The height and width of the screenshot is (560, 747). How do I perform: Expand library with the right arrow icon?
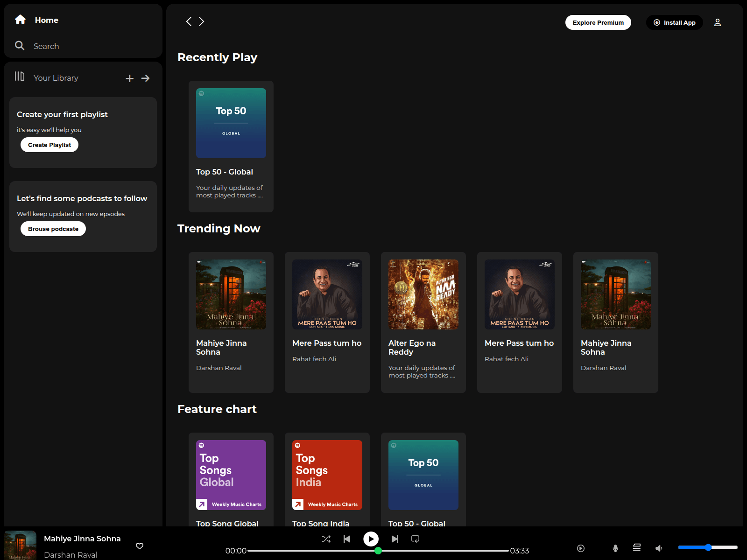(x=146, y=78)
